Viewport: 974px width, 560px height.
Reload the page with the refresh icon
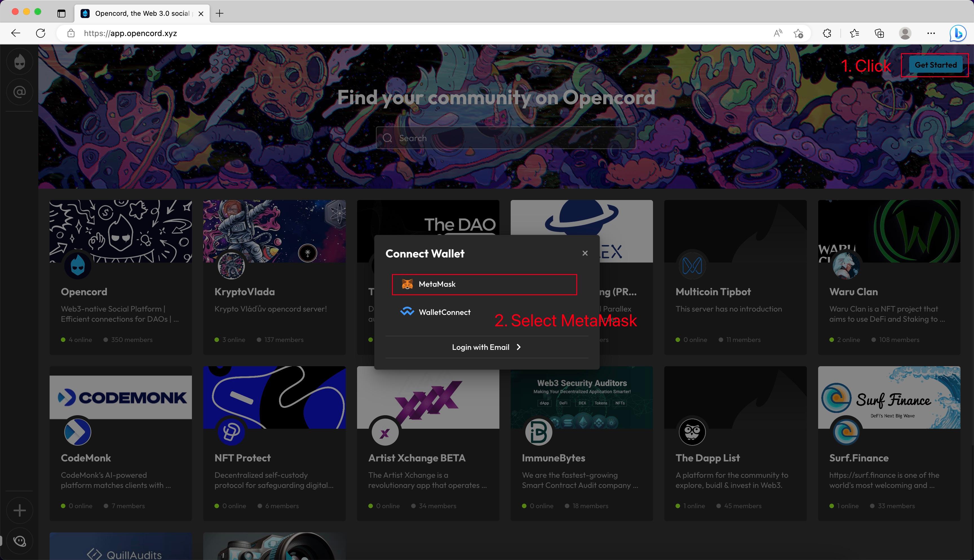tap(40, 33)
